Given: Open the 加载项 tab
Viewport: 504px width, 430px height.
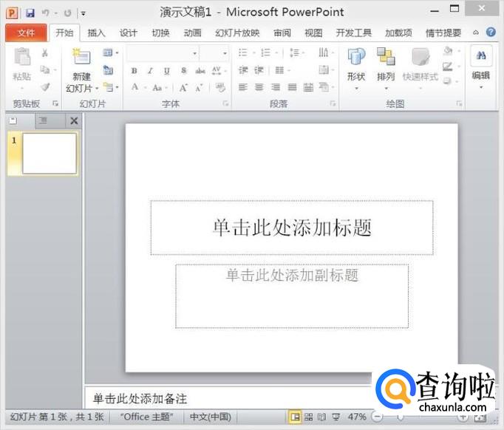Looking at the screenshot, I should (398, 33).
